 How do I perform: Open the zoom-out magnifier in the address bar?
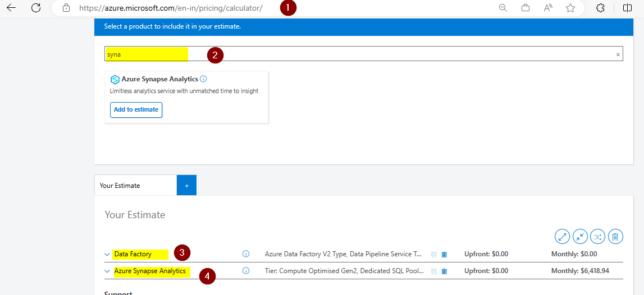[x=503, y=8]
